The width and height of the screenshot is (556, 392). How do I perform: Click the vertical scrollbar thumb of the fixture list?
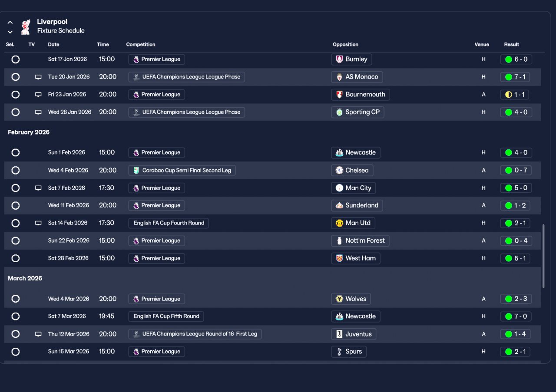click(543, 256)
